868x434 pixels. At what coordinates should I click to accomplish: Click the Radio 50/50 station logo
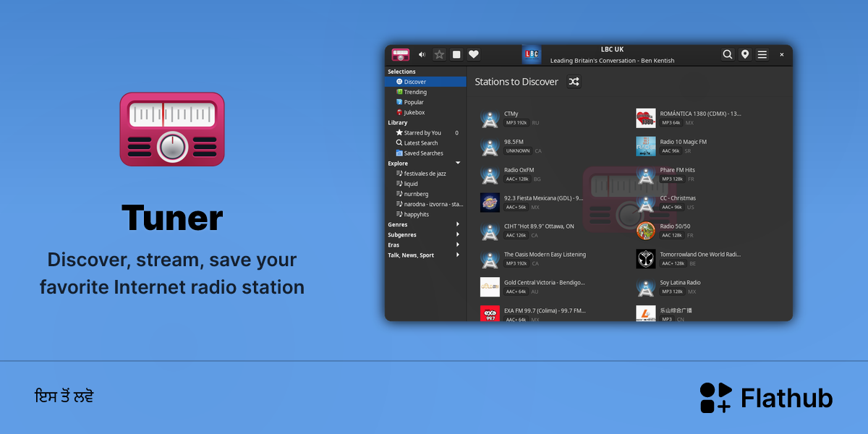pyautogui.click(x=646, y=231)
